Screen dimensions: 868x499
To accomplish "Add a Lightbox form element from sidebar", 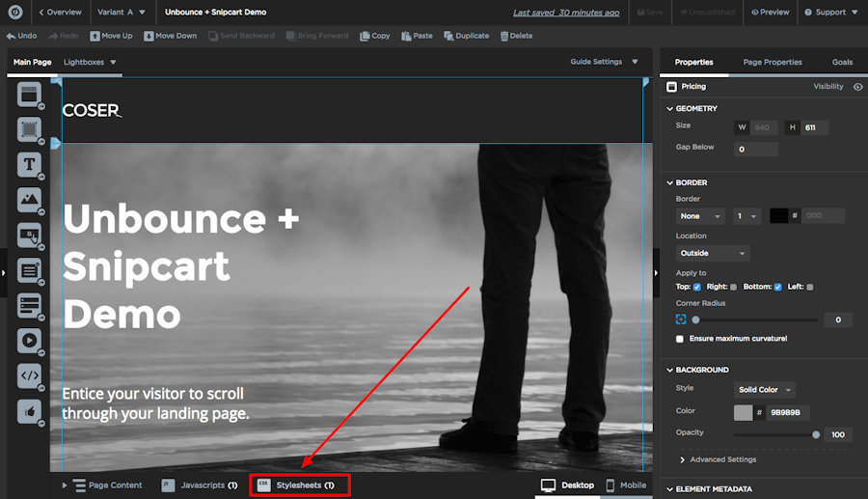I will 29,305.
